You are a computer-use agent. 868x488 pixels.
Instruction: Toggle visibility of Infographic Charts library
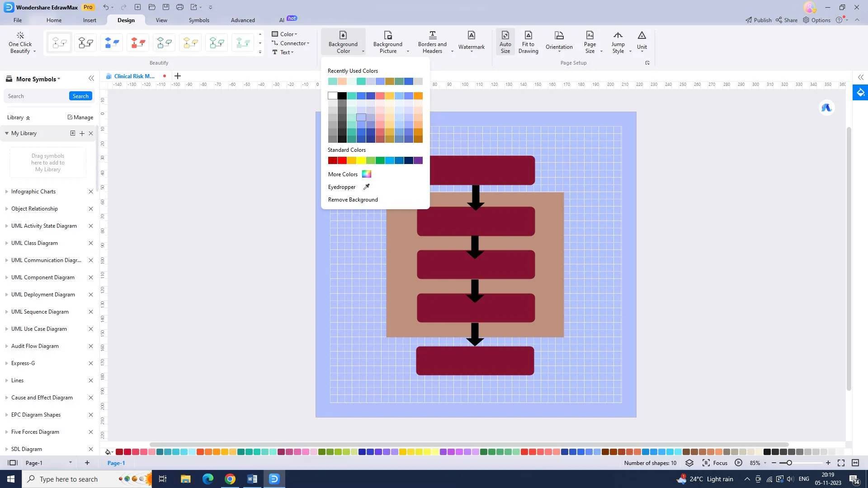click(6, 191)
